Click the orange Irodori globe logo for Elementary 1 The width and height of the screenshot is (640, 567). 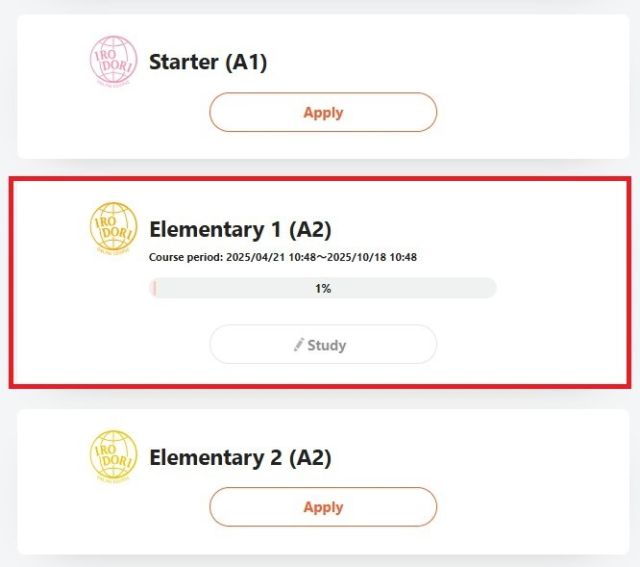pyautogui.click(x=113, y=228)
